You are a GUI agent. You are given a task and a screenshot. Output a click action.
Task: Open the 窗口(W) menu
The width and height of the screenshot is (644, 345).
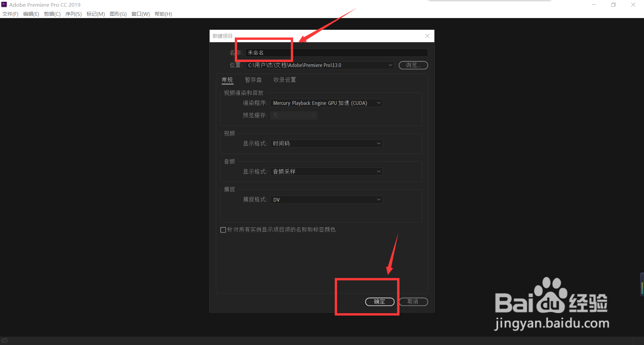(141, 14)
